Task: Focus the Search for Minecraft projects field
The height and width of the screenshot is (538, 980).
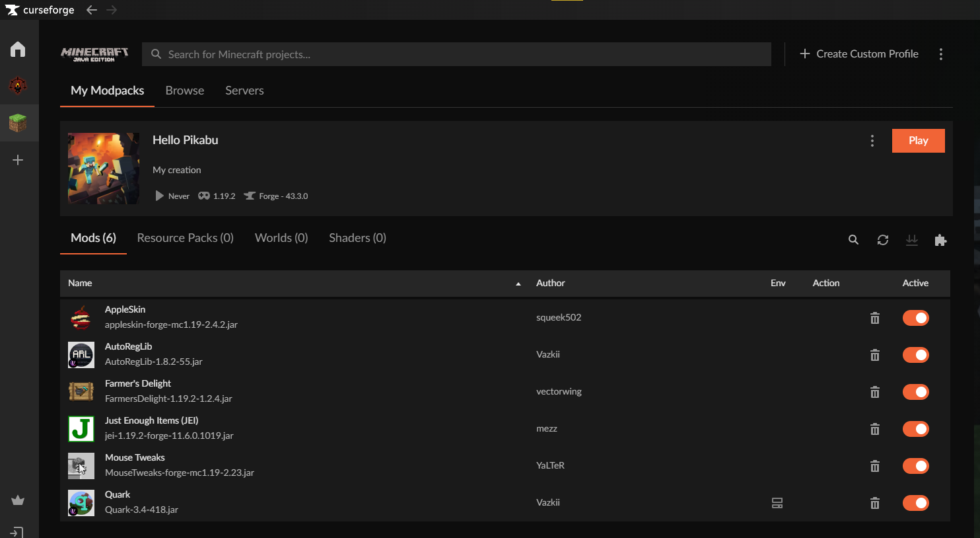Action: point(456,54)
